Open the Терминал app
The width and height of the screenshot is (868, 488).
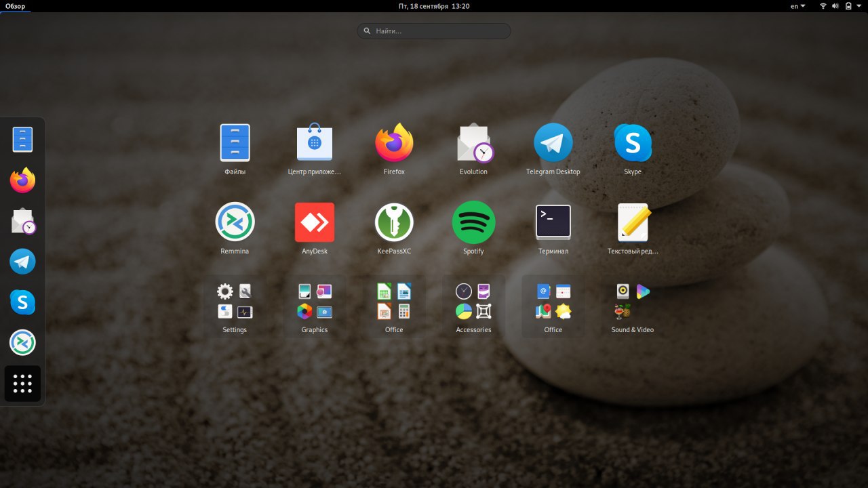point(553,222)
